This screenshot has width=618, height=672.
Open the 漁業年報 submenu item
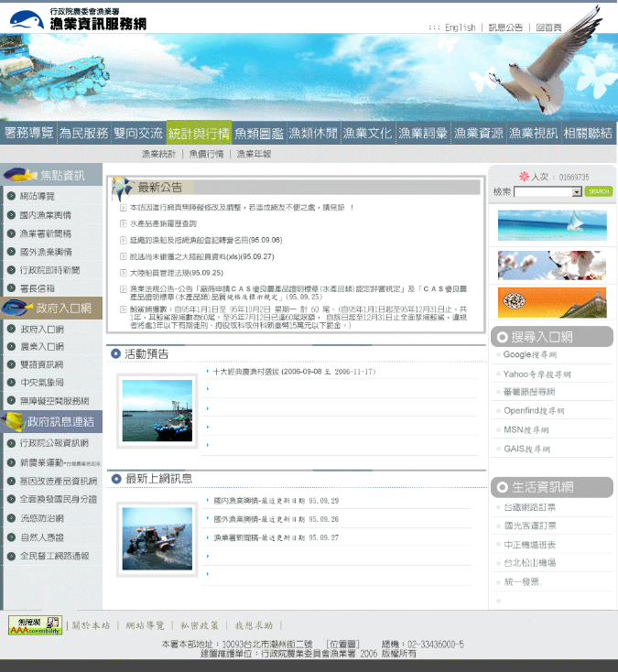pyautogui.click(x=254, y=154)
